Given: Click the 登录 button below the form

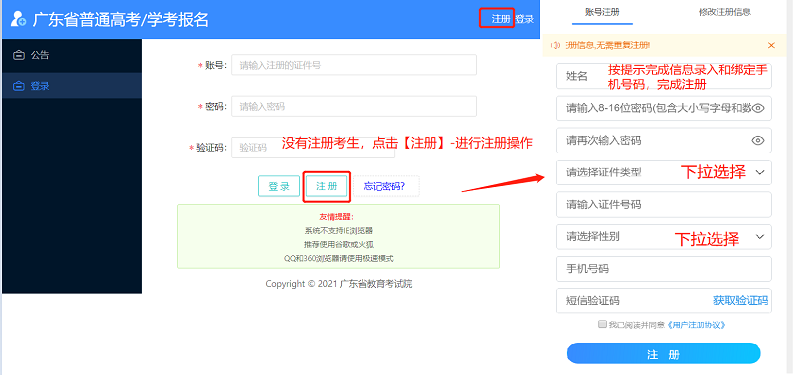Looking at the screenshot, I should tap(279, 186).
